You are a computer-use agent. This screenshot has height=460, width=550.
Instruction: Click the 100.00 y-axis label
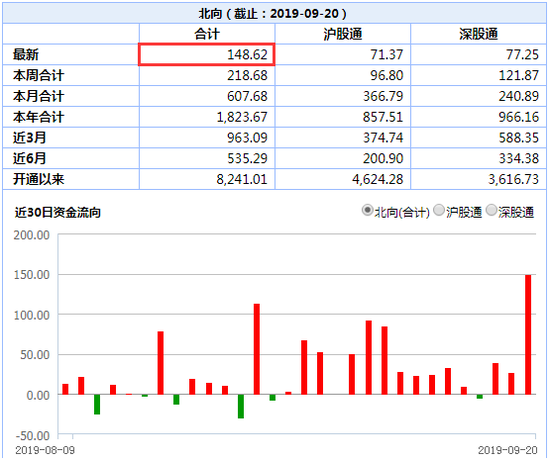(32, 315)
